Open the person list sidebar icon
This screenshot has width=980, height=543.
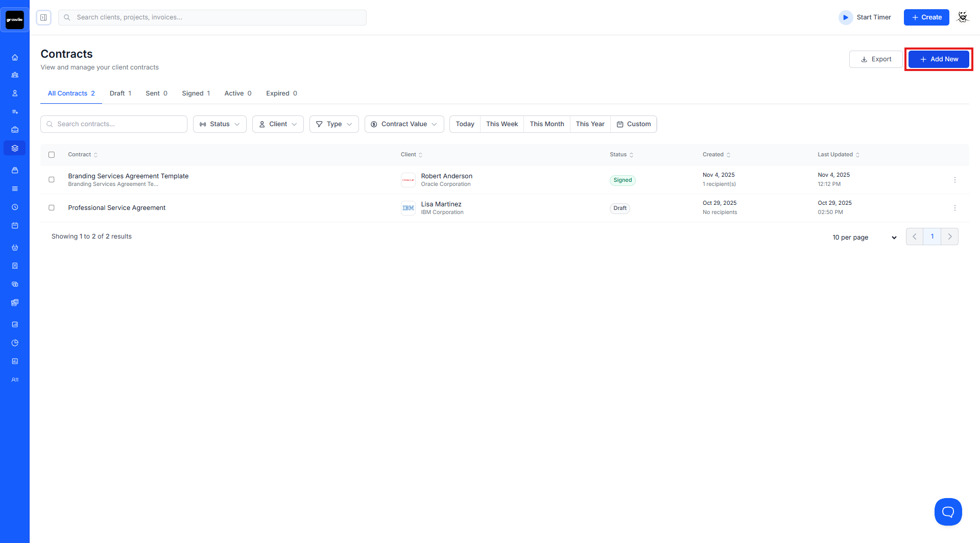(15, 380)
